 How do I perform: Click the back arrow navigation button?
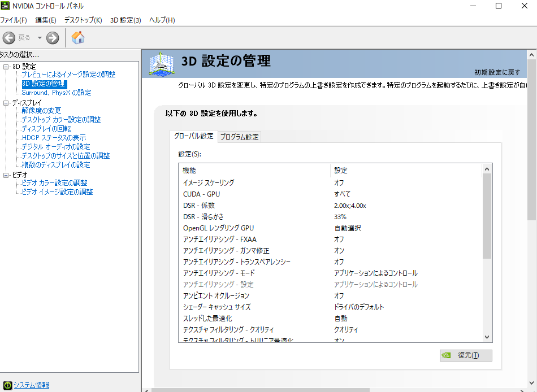[x=9, y=38]
